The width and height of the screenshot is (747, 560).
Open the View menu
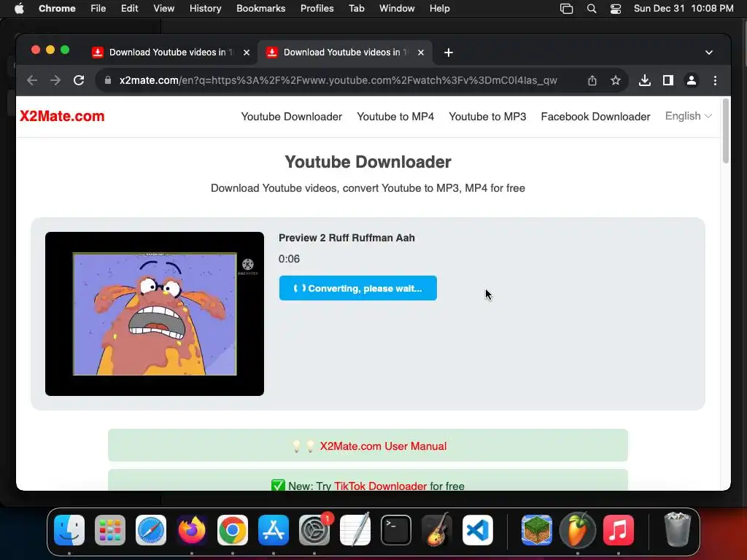163,9
